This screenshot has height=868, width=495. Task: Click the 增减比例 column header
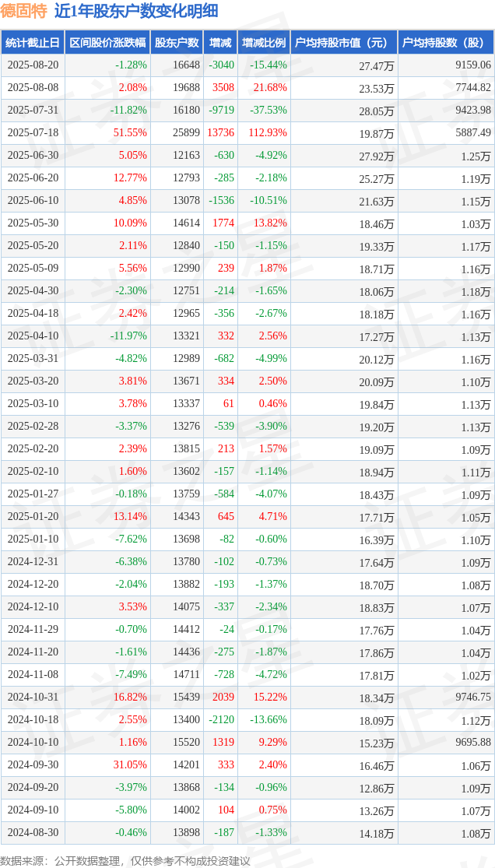pyautogui.click(x=264, y=42)
